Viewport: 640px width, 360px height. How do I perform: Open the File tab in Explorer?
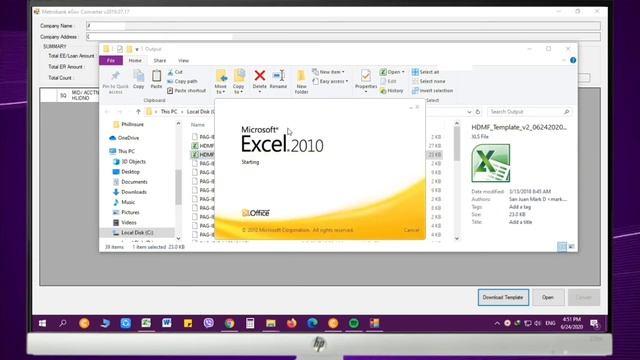(111, 60)
